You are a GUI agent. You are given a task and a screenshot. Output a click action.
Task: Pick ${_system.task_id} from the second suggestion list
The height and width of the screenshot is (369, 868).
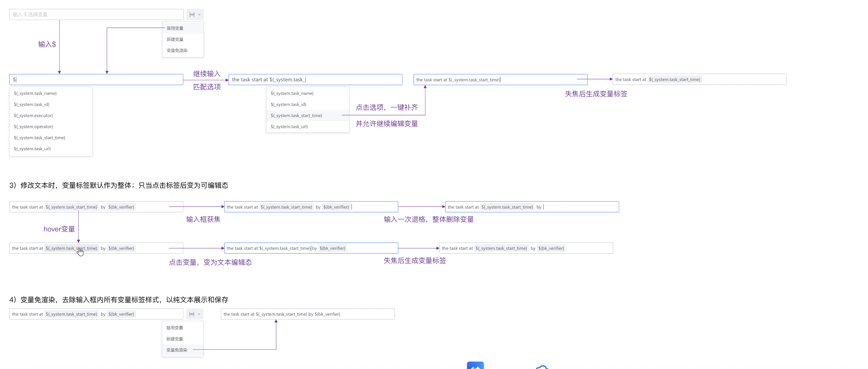pyautogui.click(x=289, y=104)
